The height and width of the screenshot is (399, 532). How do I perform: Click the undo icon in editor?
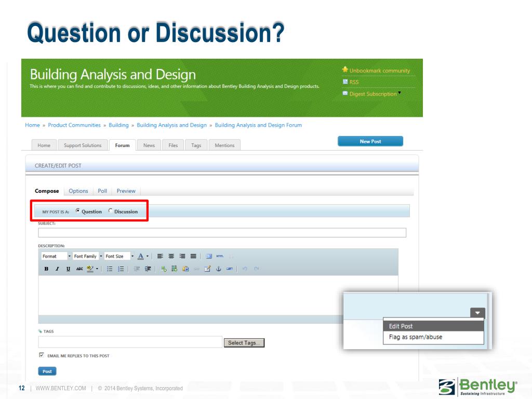(245, 269)
